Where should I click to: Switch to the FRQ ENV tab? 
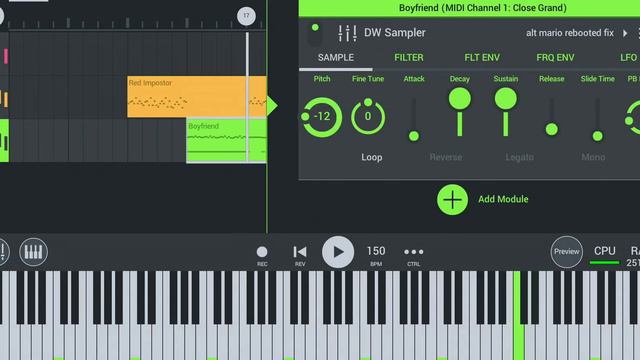pos(555,58)
